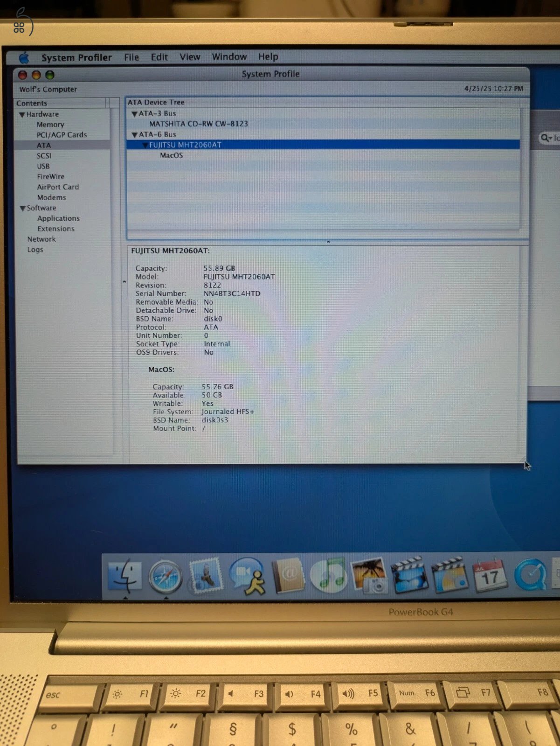Open the View menu

click(190, 57)
